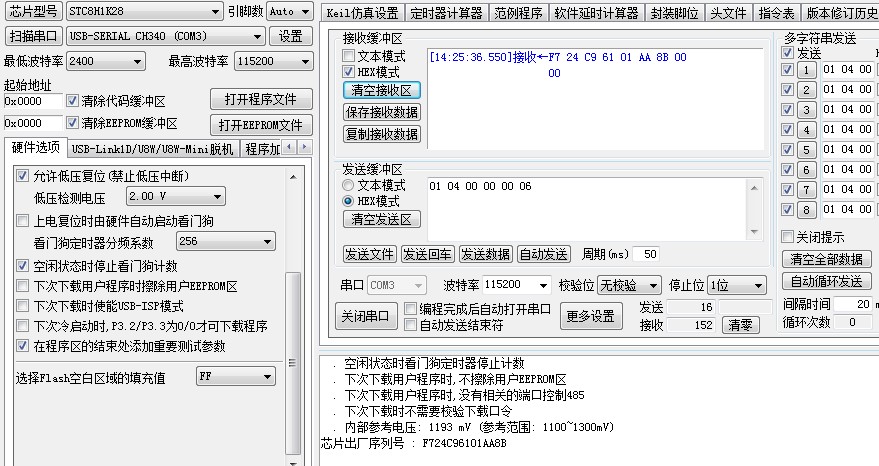879x466 pixels.
Task: Toggle 上电复位时由硬件自动启动看门狗 checkbox
Action: pyautogui.click(x=22, y=220)
